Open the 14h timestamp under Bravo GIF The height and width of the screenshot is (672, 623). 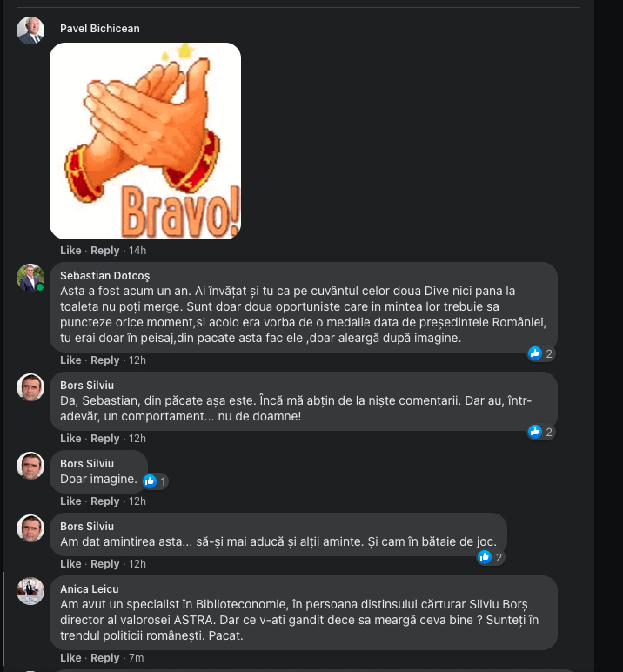pyautogui.click(x=137, y=251)
